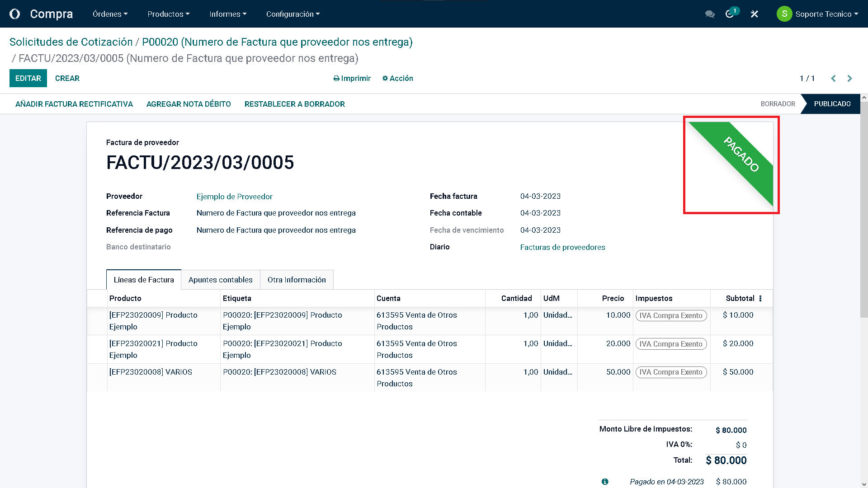Click the Odoo home logo icon
Screen dimensions: 868x488
coord(15,14)
